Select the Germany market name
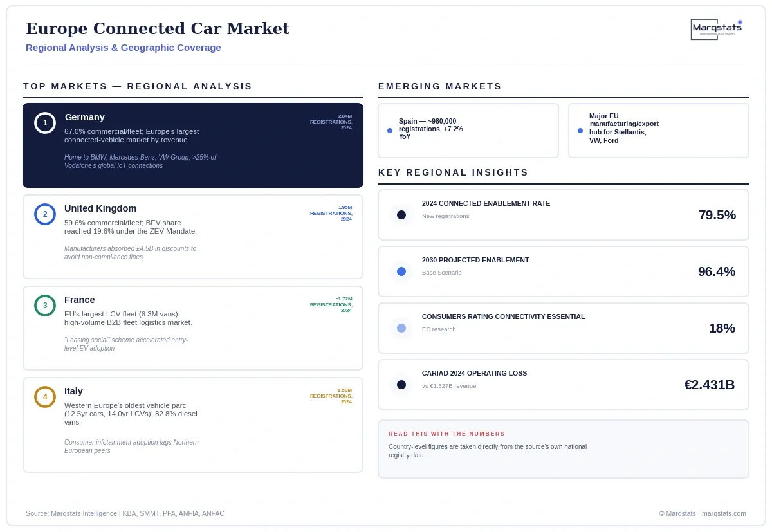This screenshot has height=532, width=772. click(84, 117)
